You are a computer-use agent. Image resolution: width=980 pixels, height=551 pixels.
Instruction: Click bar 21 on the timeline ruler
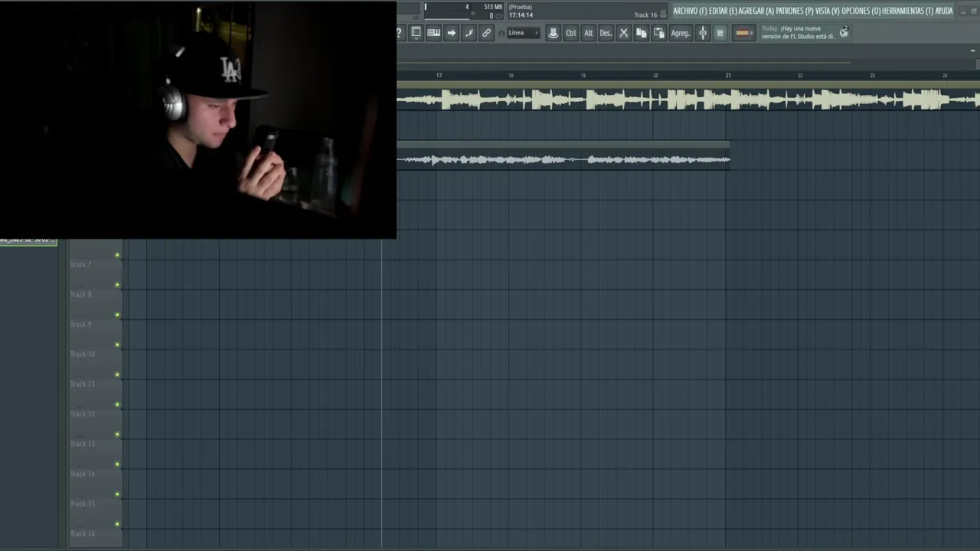click(x=728, y=76)
